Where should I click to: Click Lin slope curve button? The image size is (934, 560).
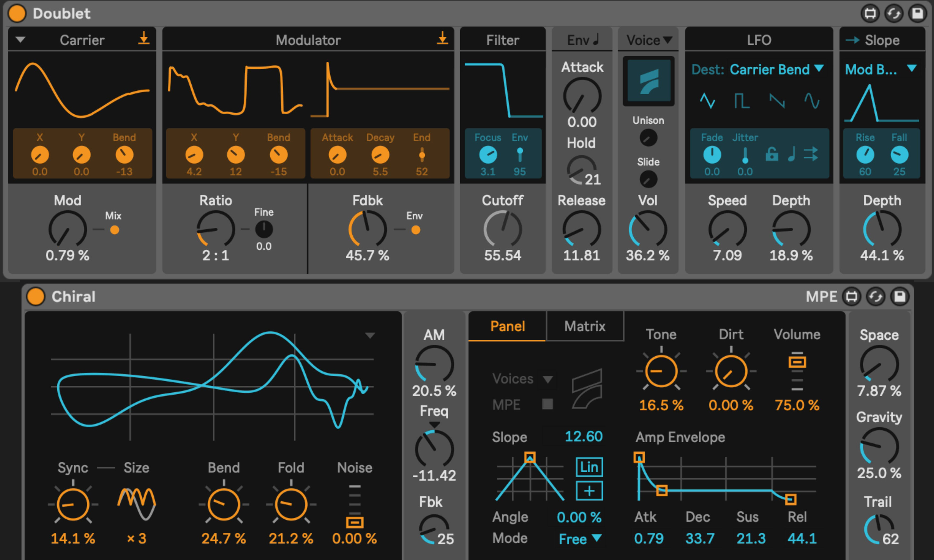[589, 467]
